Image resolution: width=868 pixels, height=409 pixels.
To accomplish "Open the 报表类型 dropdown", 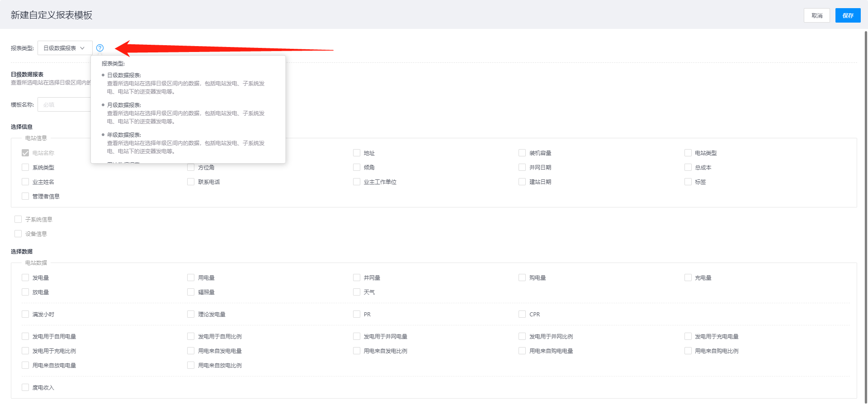I will pos(65,48).
